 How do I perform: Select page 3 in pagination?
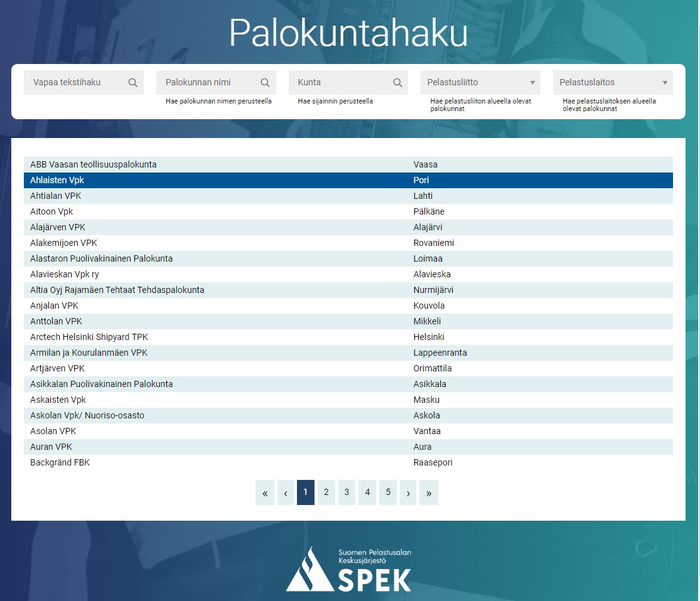347,492
